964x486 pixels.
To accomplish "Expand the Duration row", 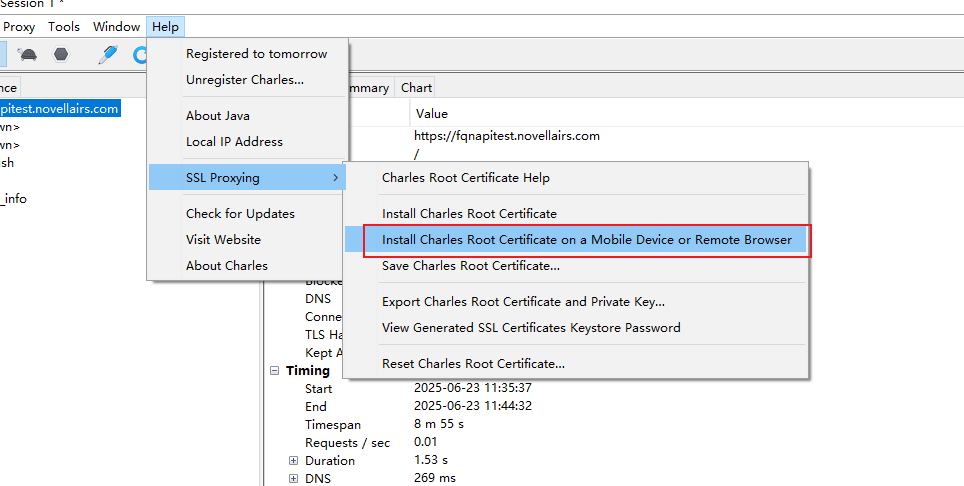I will [x=293, y=461].
